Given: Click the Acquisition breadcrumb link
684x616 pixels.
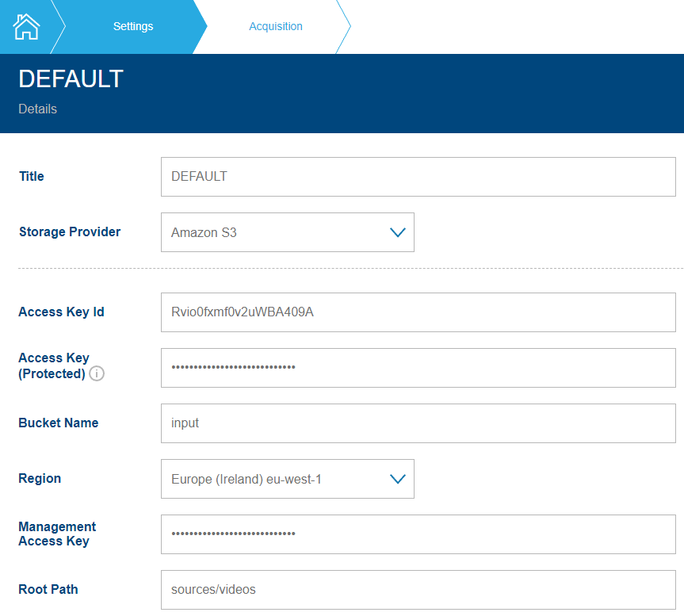Looking at the screenshot, I should (276, 26).
